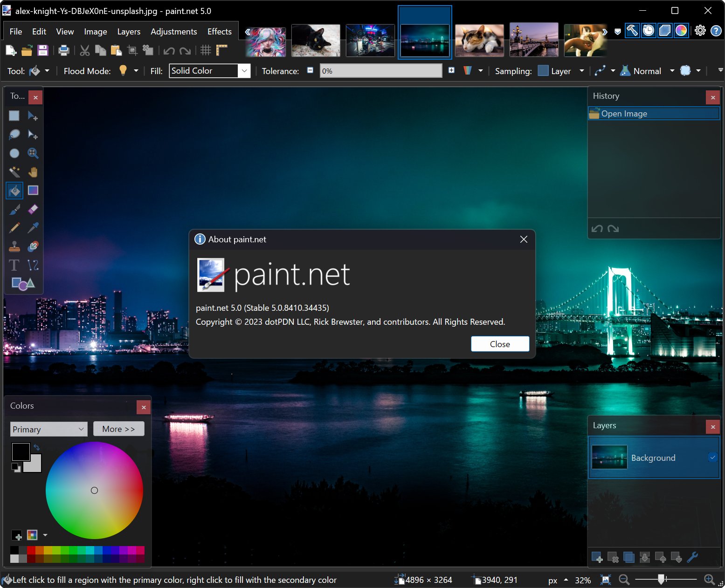
Task: Pick a color from the color wheel
Action: coord(94,490)
